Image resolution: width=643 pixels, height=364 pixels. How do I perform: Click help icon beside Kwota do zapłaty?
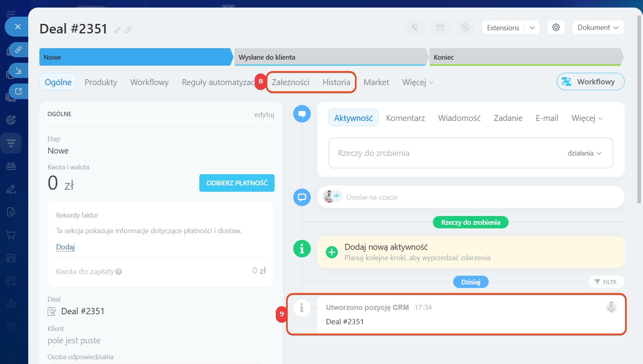[119, 272]
